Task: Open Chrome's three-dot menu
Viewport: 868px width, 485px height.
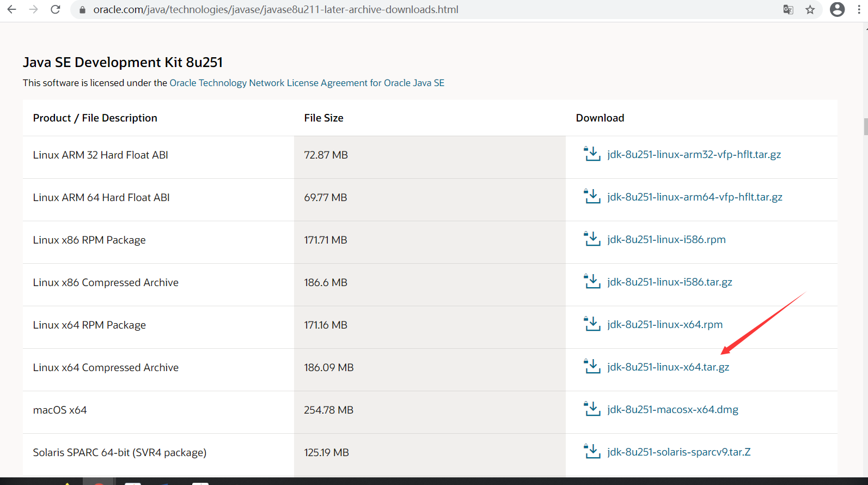Action: 859,10
